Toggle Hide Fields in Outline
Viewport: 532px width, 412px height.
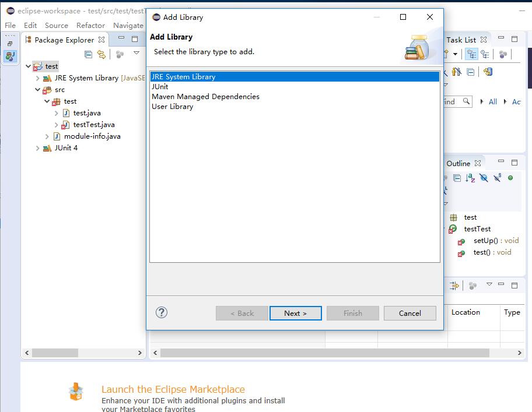coord(484,178)
